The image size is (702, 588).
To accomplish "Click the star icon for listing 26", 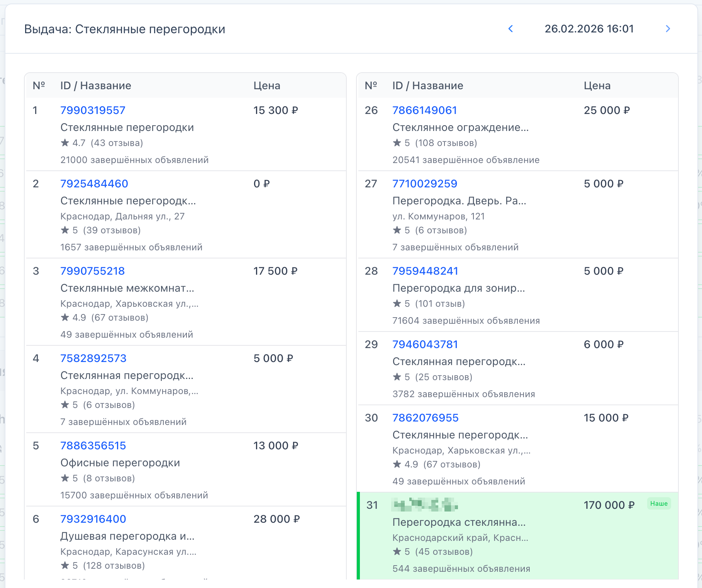I will point(397,143).
